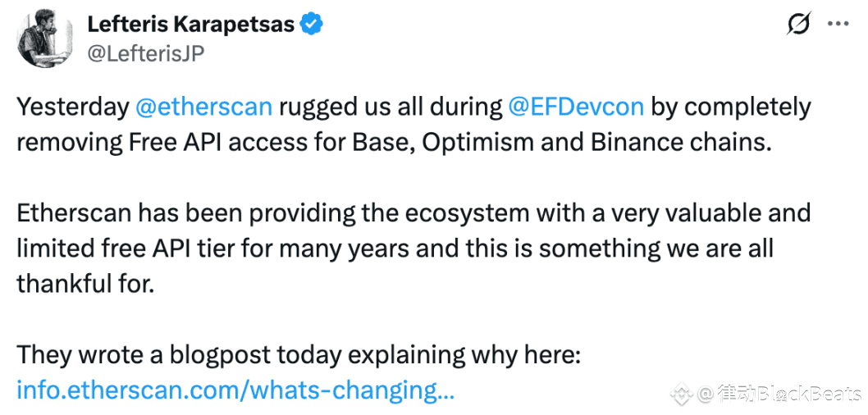Open the Grok slashed-circle icon

point(798,24)
